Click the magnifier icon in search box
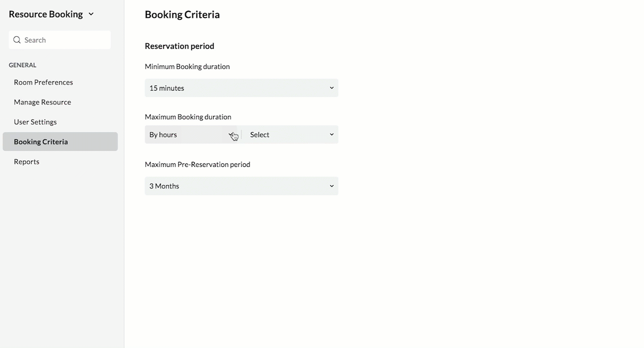 click(x=17, y=40)
